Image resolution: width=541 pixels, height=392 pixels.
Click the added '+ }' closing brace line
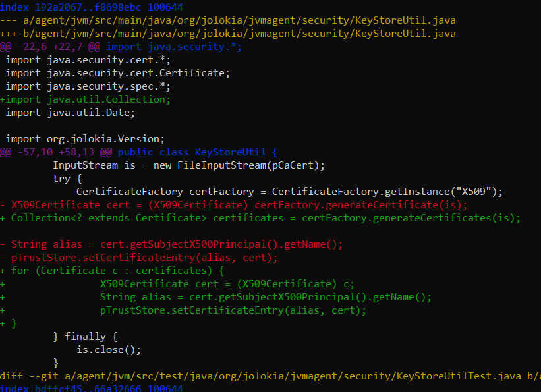click(9, 323)
